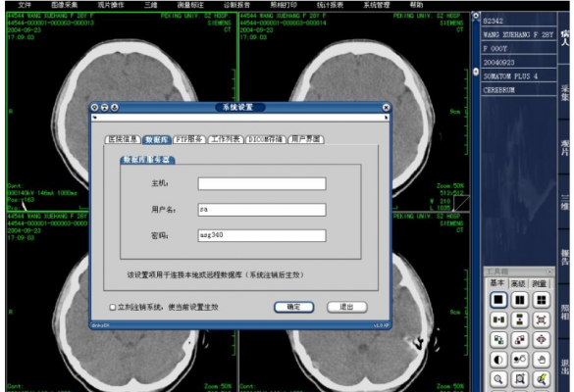
Task: Open the 诊断报告 menu
Action: click(236, 5)
